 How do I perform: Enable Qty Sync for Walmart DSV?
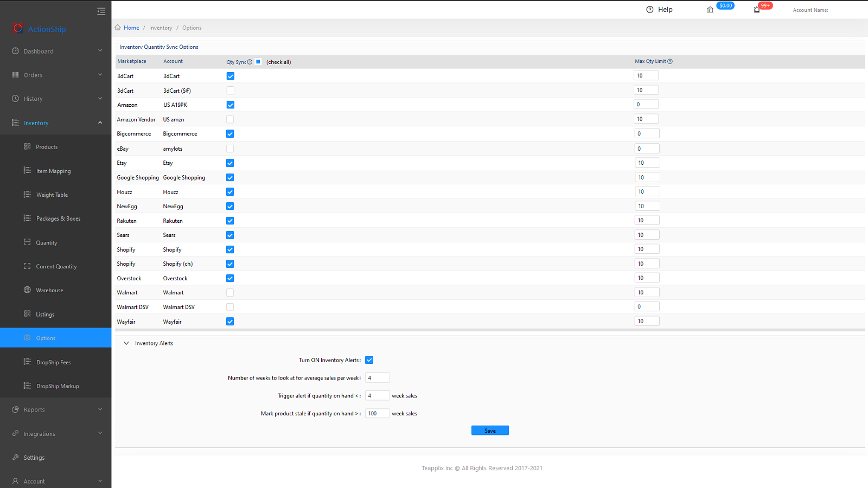(230, 307)
